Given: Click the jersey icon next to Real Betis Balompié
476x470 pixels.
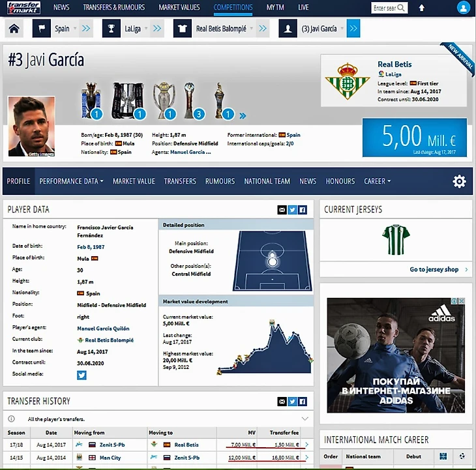Looking at the screenshot, I should point(182,29).
